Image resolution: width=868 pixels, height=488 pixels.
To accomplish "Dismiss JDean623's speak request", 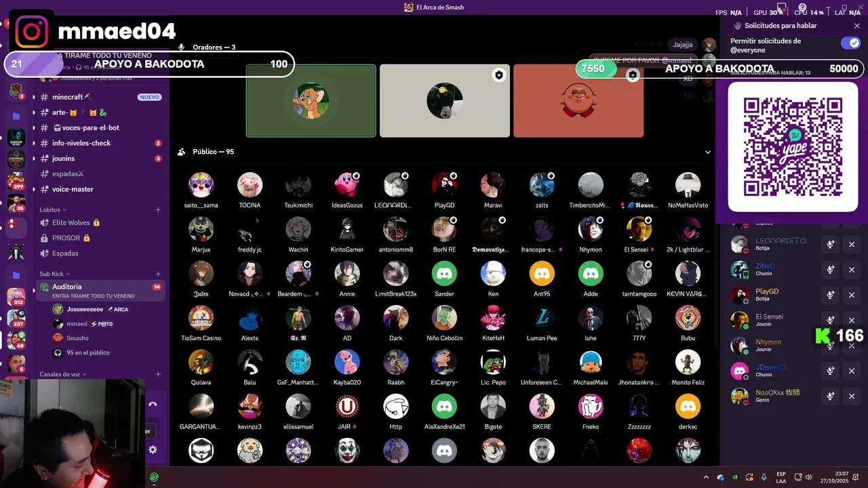I will pyautogui.click(x=852, y=371).
